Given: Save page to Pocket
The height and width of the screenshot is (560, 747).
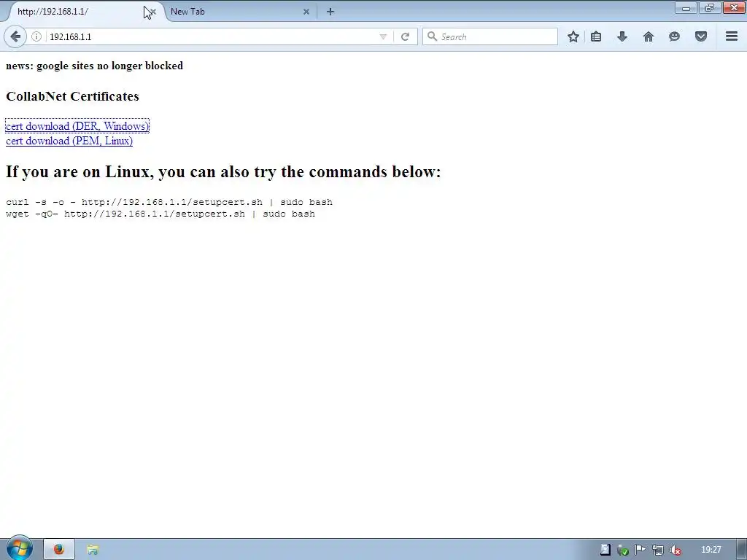Looking at the screenshot, I should point(701,36).
